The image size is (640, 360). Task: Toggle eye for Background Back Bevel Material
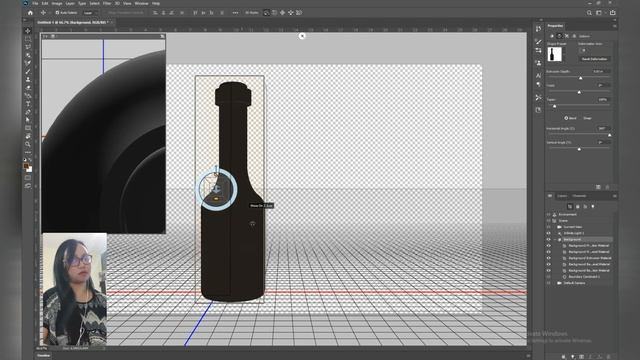click(549, 264)
